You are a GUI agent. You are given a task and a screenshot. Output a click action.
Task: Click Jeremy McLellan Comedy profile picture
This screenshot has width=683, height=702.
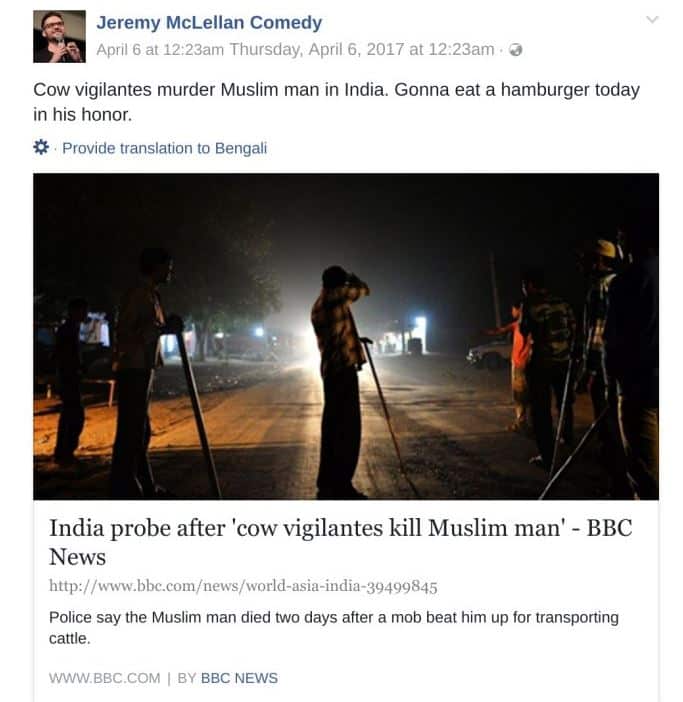click(60, 36)
